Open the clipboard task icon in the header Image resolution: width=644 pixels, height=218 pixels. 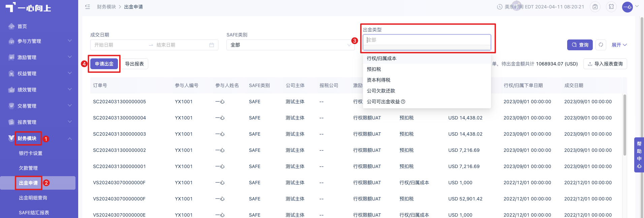pyautogui.click(x=595, y=7)
